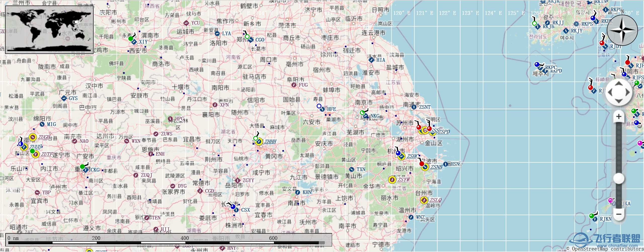
Task: Select the WNZ airport marker icon
Action: (411, 217)
